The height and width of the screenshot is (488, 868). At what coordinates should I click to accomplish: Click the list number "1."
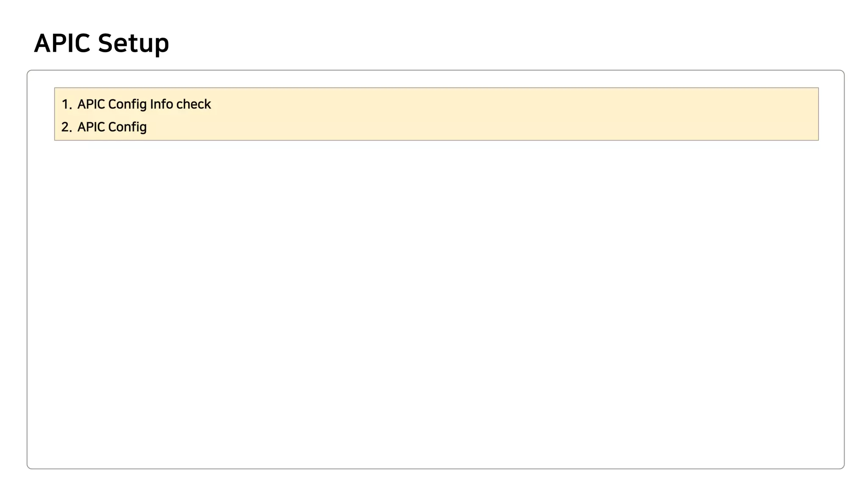(x=67, y=104)
